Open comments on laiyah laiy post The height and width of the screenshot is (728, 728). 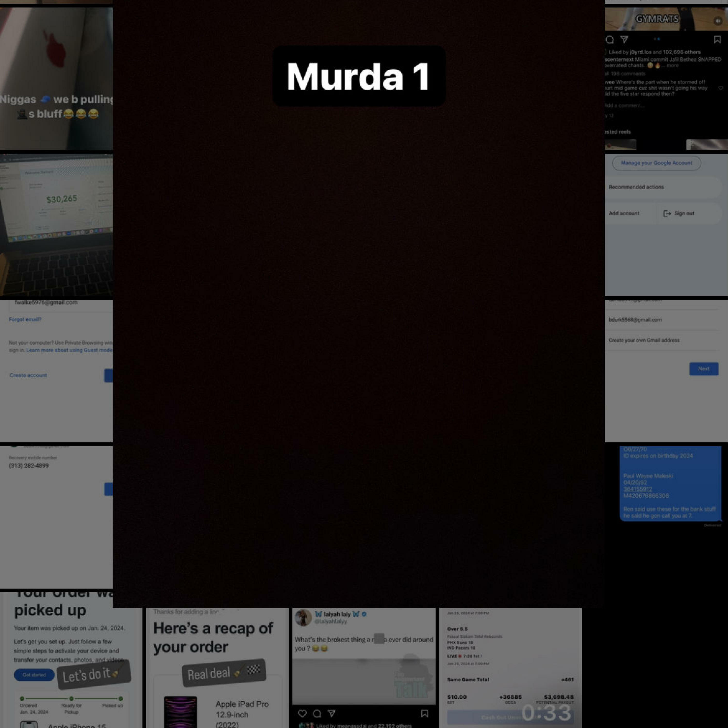click(317, 713)
